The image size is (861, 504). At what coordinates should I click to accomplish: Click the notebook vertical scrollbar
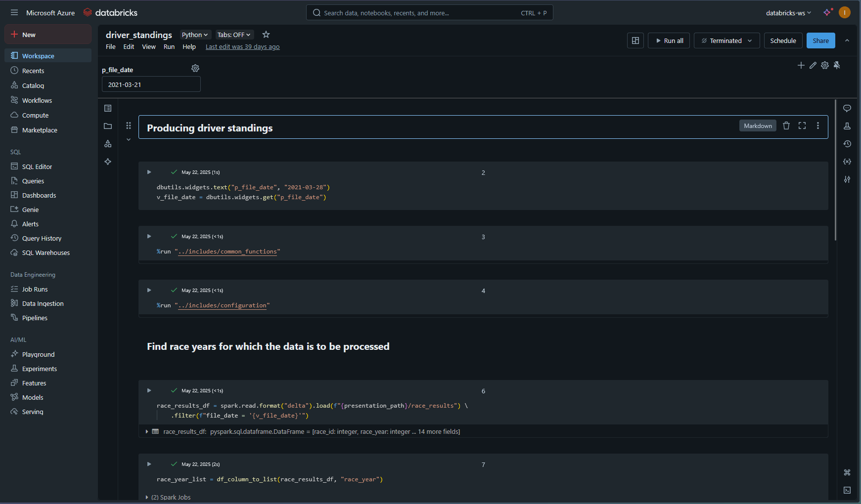click(x=835, y=170)
